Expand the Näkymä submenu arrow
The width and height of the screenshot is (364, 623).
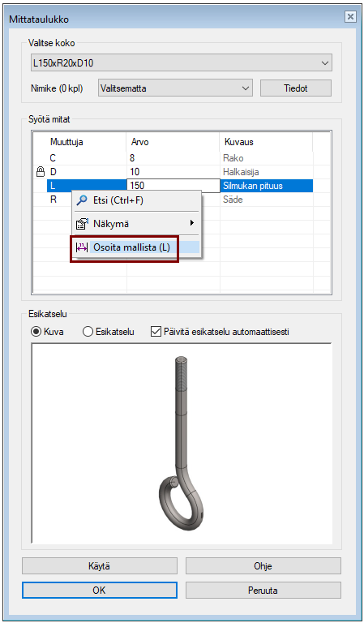pyautogui.click(x=192, y=223)
